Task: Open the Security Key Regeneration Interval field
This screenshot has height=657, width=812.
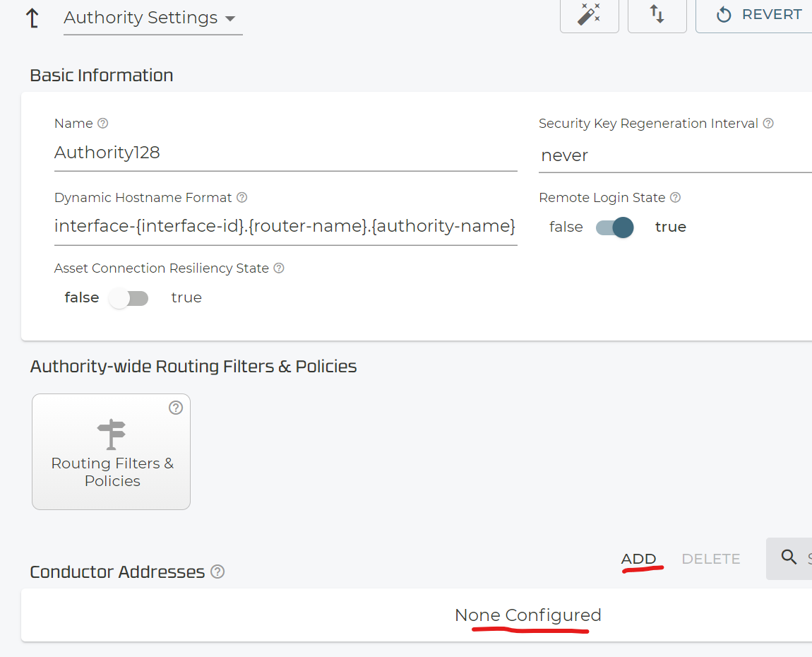Action: 674,155
